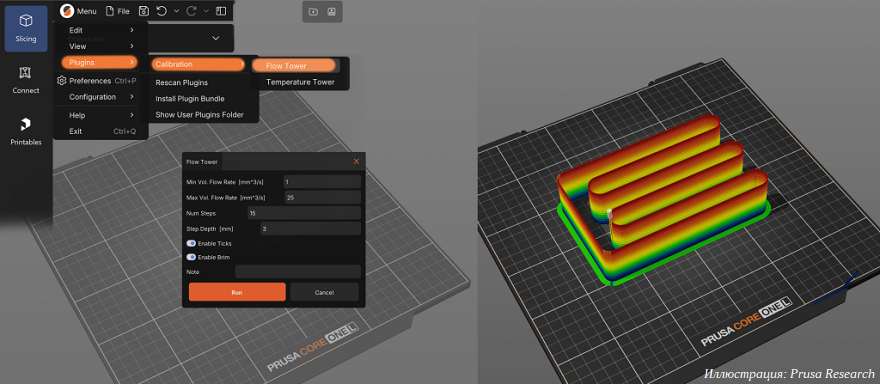Open the Printables sidebar icon

[x=26, y=132]
